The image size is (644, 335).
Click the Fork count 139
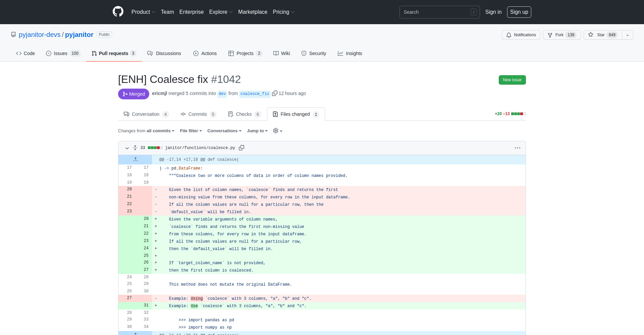click(571, 35)
